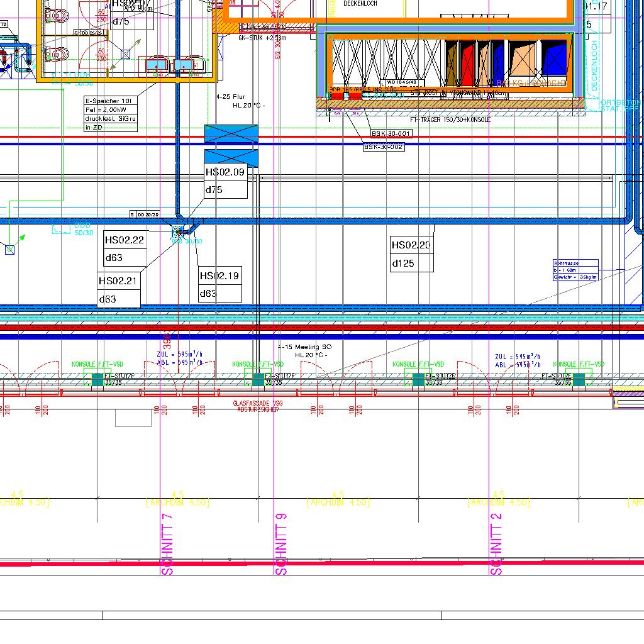Select the large blue shaft panel symbol
Image resolution: width=644 pixels, height=644 pixels.
coord(554,60)
